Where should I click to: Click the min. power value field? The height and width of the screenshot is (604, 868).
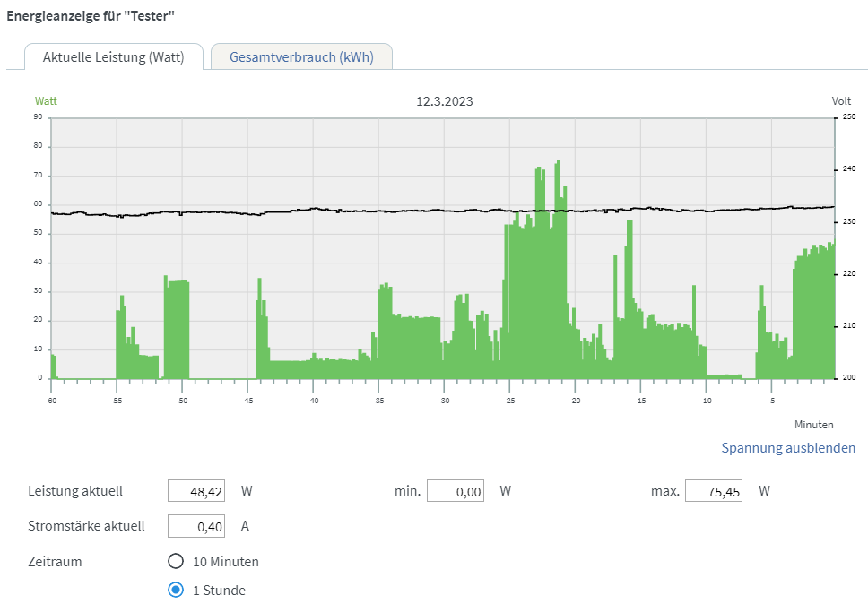(456, 491)
